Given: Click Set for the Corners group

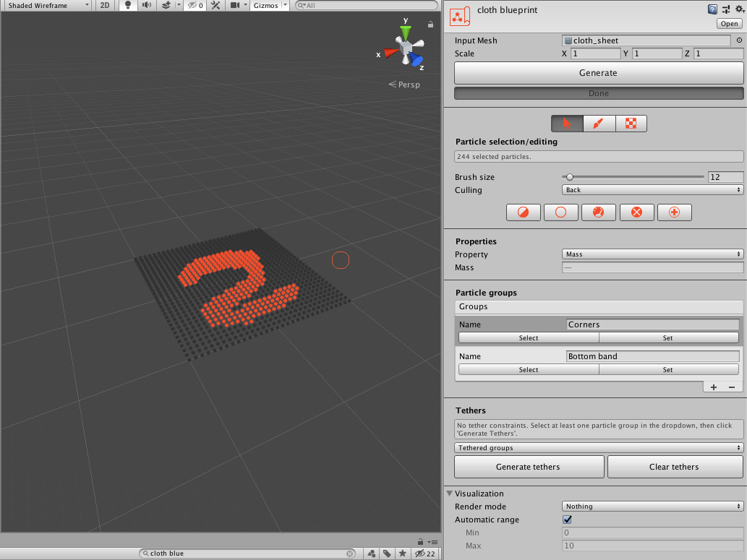Looking at the screenshot, I should tap(668, 337).
